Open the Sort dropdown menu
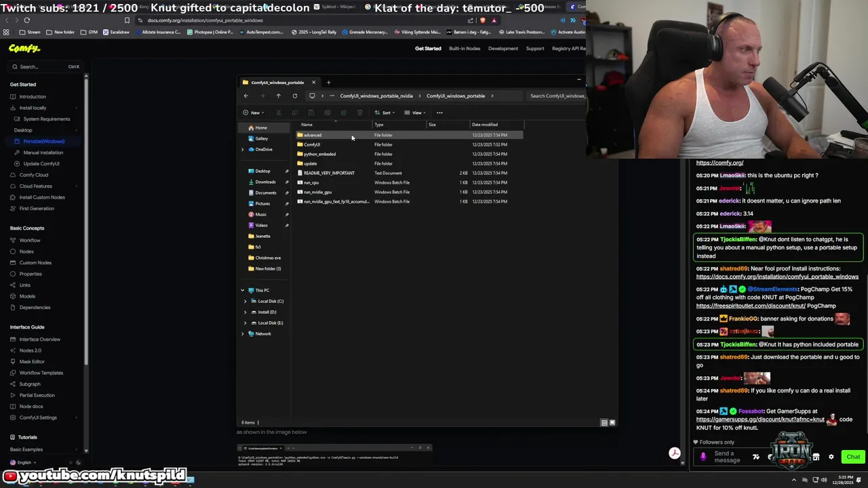The image size is (868, 488). [384, 113]
